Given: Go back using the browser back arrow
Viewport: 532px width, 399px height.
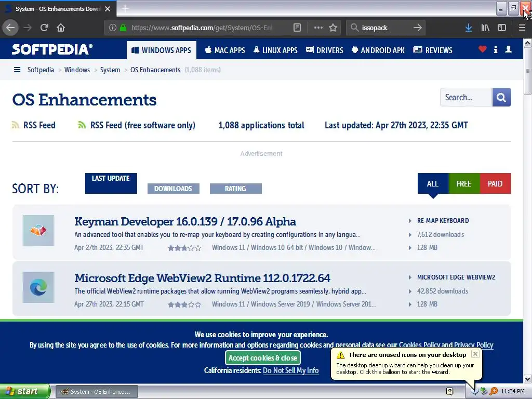Looking at the screenshot, I should pos(10,28).
